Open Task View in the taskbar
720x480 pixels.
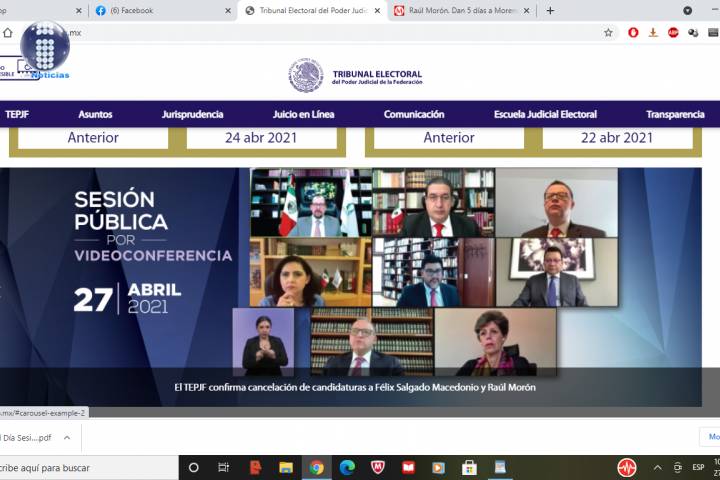(x=224, y=467)
